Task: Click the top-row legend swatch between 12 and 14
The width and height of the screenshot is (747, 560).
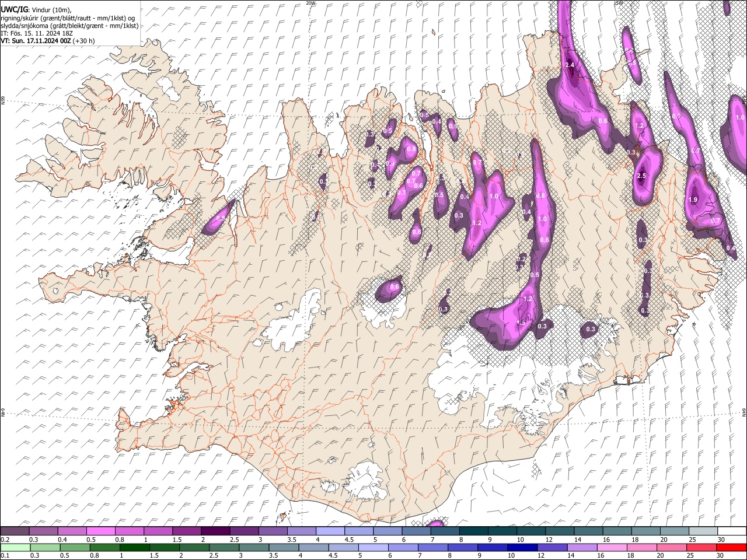Action: (x=560, y=531)
